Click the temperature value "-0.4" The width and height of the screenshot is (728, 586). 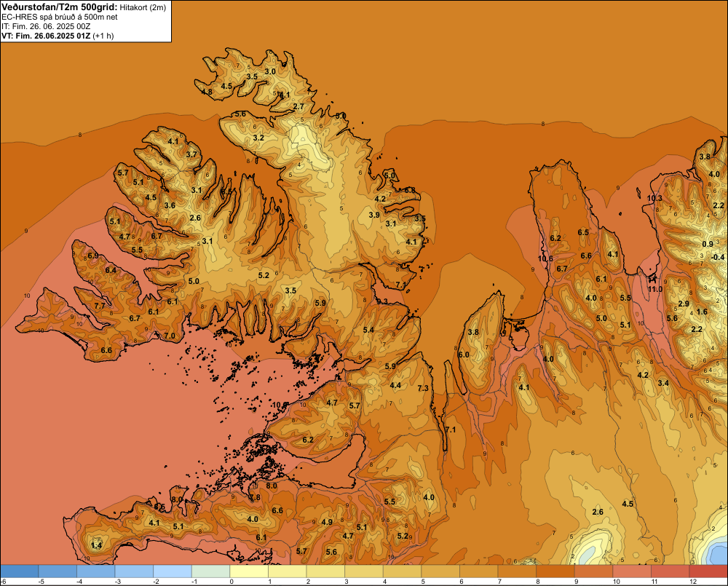(717, 257)
